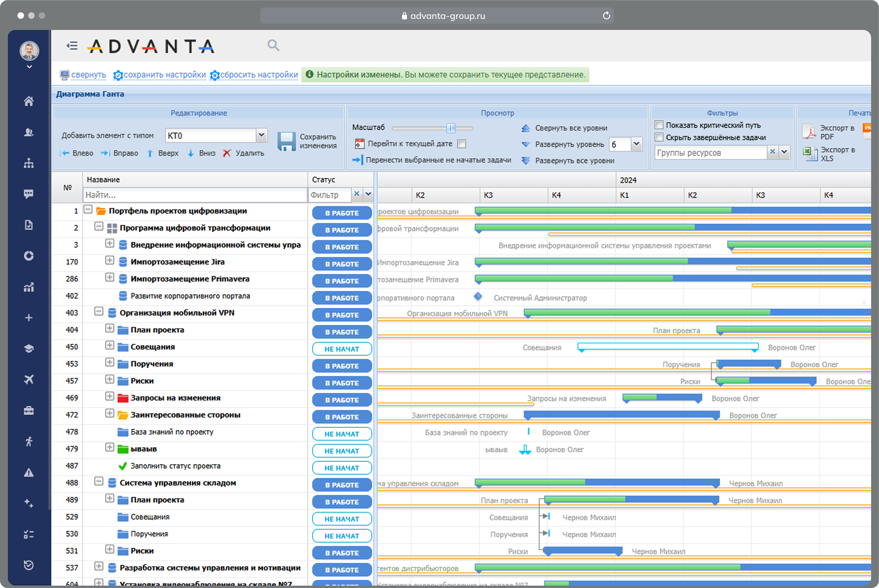The height and width of the screenshot is (588, 879).
Task: Check the 'Скрыть завершённые задачи' option
Action: click(x=659, y=137)
